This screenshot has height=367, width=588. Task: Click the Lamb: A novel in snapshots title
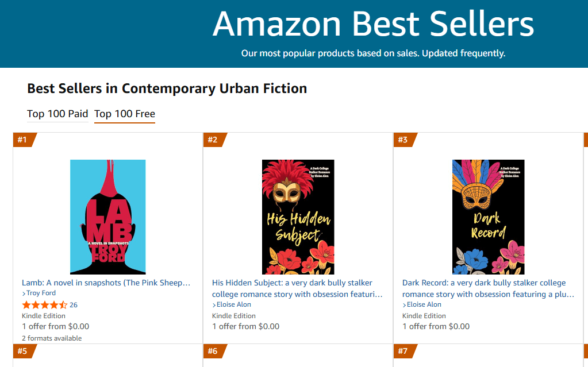tap(106, 283)
